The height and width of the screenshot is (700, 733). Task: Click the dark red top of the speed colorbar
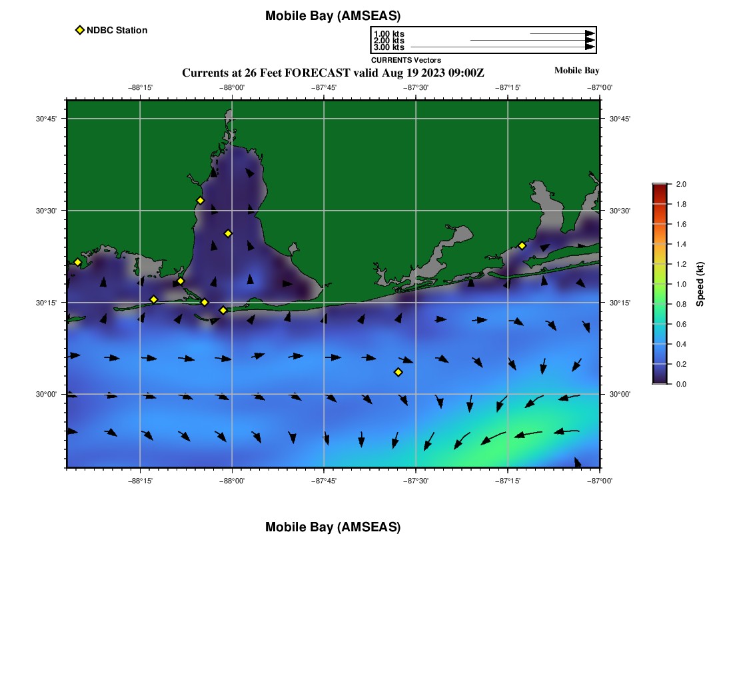point(659,188)
